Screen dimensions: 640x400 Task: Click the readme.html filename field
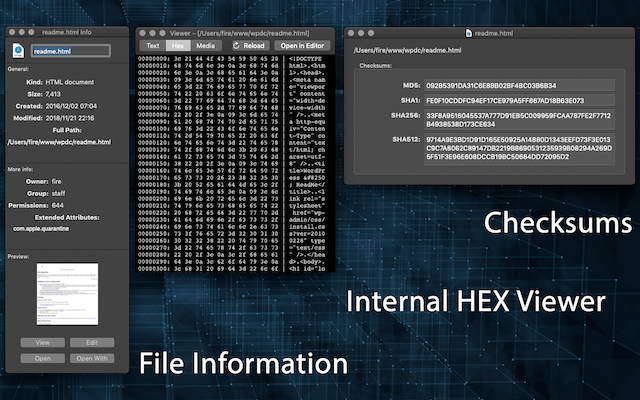point(71,51)
